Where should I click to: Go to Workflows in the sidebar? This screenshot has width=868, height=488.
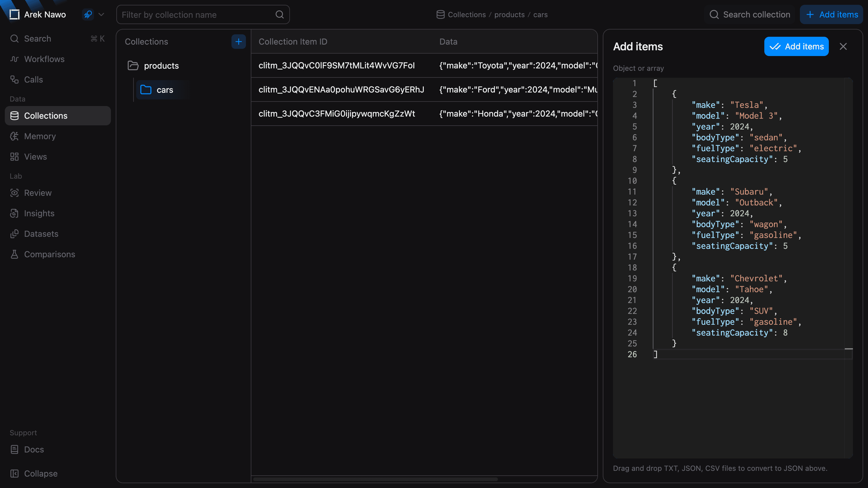[x=58, y=59]
